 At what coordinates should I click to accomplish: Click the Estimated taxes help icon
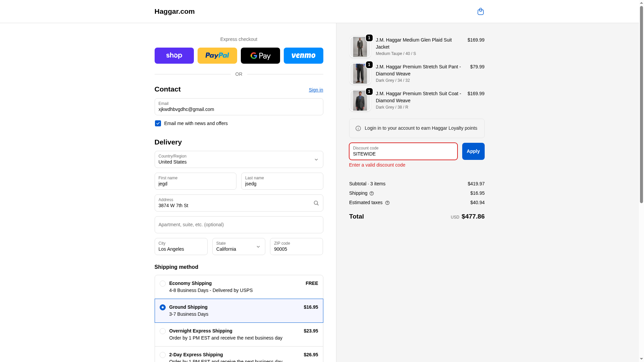pyautogui.click(x=387, y=203)
